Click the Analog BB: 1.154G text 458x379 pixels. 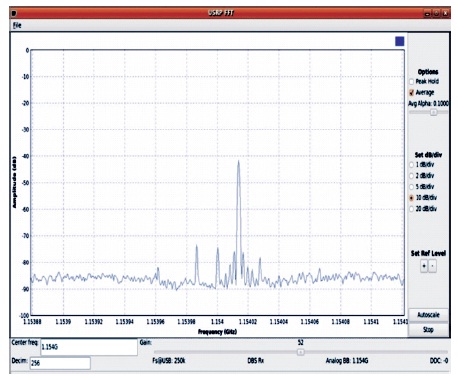click(x=347, y=361)
